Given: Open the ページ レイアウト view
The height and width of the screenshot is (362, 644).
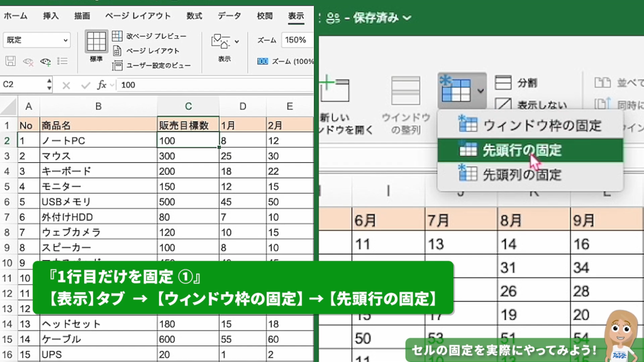Looking at the screenshot, I should [x=146, y=51].
